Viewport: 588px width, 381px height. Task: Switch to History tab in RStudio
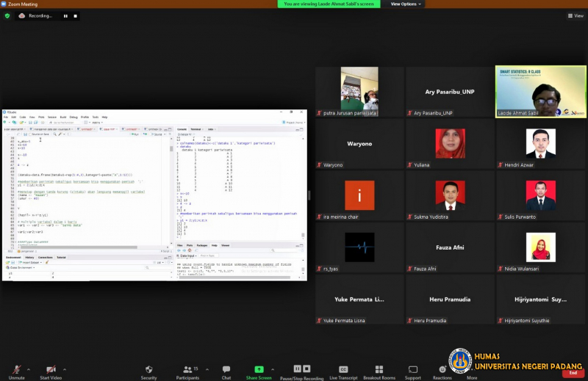point(29,258)
